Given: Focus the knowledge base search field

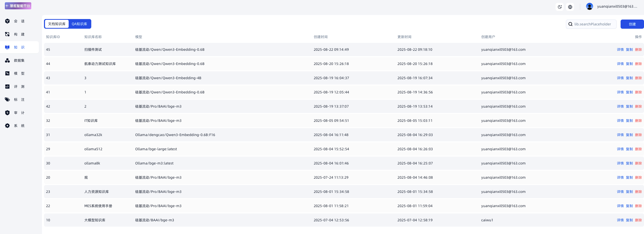Looking at the screenshot, I should (x=592, y=24).
